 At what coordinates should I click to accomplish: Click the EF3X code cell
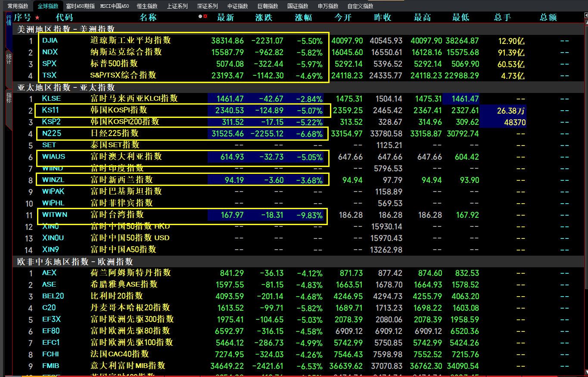click(52, 319)
